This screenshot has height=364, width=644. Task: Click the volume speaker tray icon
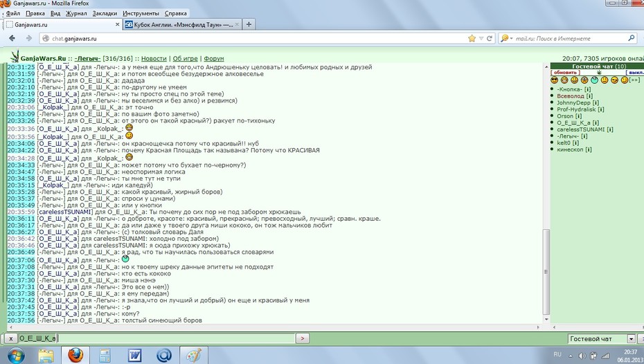(582, 356)
